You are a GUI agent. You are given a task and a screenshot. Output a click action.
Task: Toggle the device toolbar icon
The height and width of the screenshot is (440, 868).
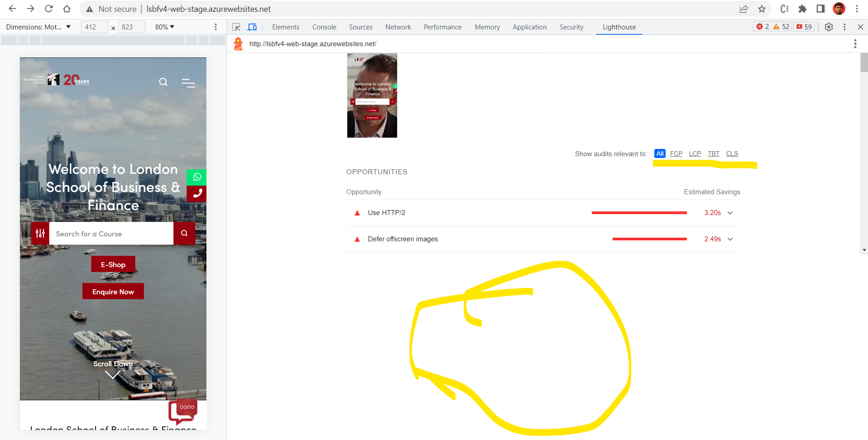pyautogui.click(x=252, y=27)
